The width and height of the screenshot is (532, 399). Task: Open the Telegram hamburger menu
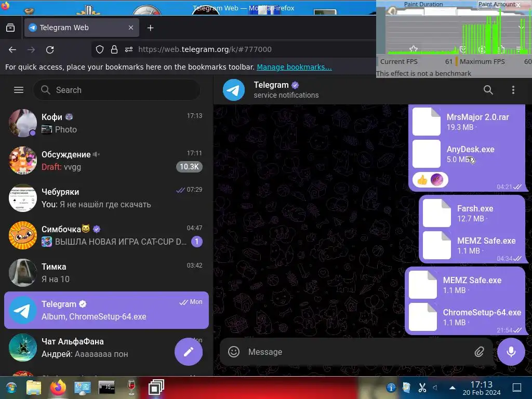[x=19, y=90]
